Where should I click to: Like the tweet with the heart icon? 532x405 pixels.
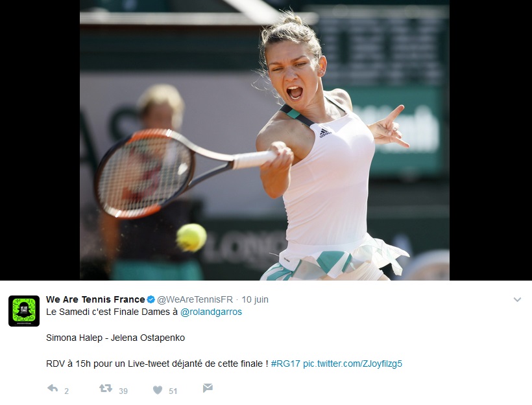pyautogui.click(x=158, y=390)
